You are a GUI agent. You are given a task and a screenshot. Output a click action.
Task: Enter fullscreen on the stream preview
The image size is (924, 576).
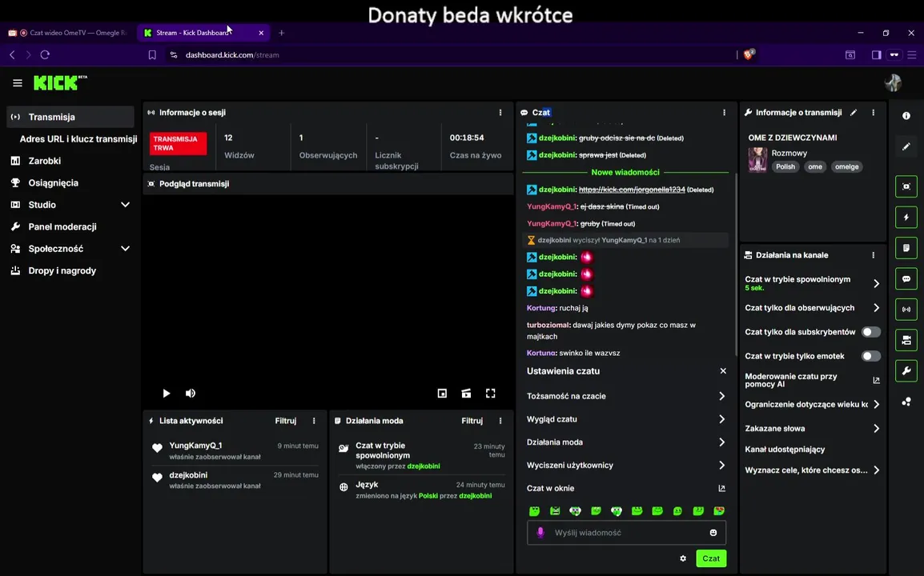click(x=490, y=394)
